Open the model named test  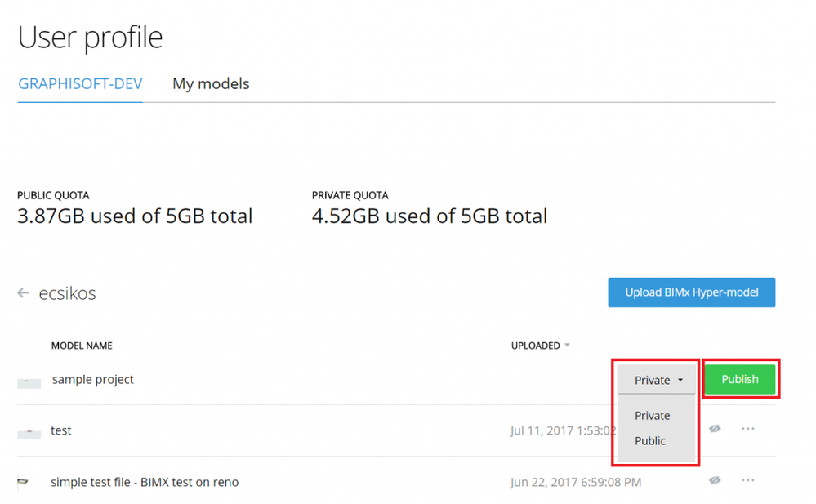(61, 430)
